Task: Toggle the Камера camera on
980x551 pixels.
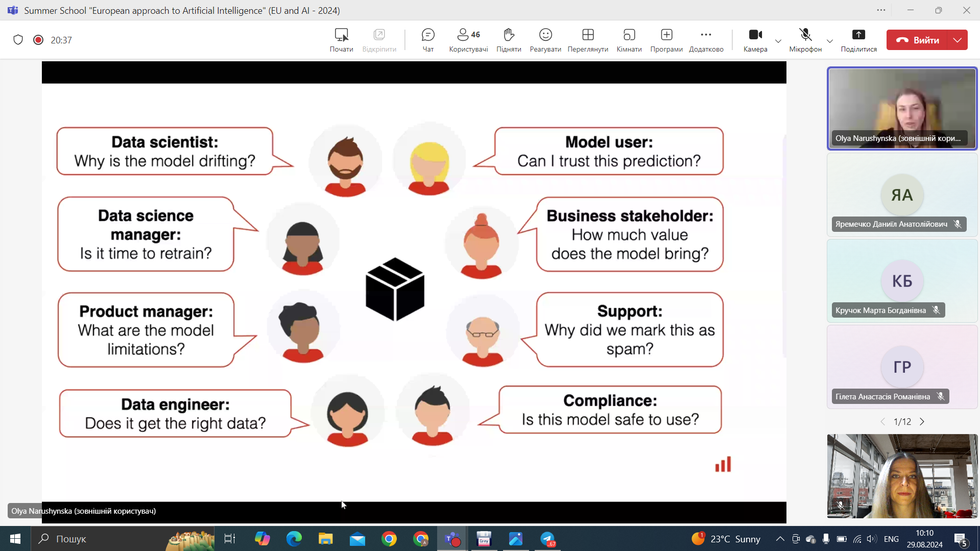Action: click(755, 40)
